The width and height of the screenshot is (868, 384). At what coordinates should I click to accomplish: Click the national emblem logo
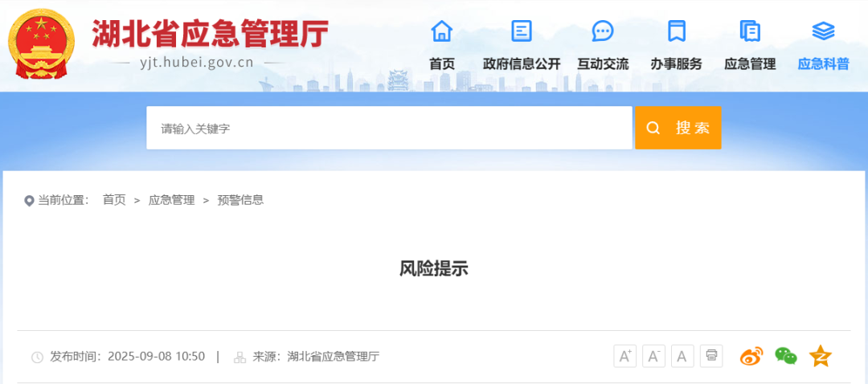tap(42, 44)
